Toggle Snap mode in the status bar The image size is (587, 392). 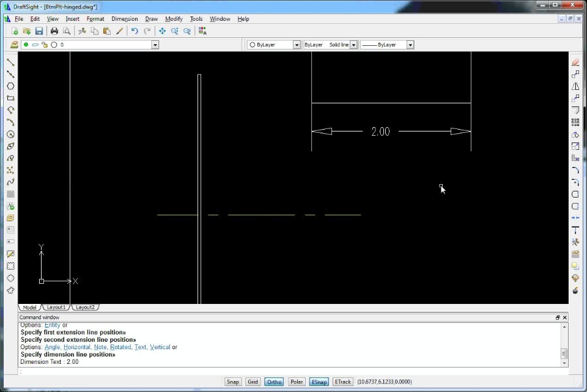pyautogui.click(x=232, y=382)
